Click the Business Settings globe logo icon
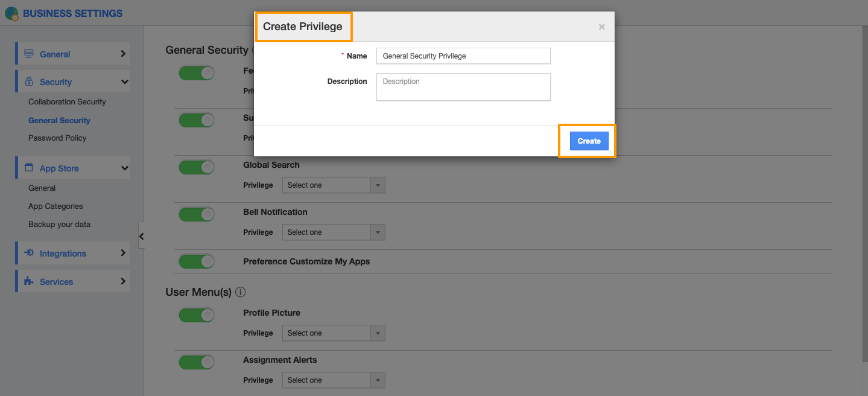 tap(11, 13)
